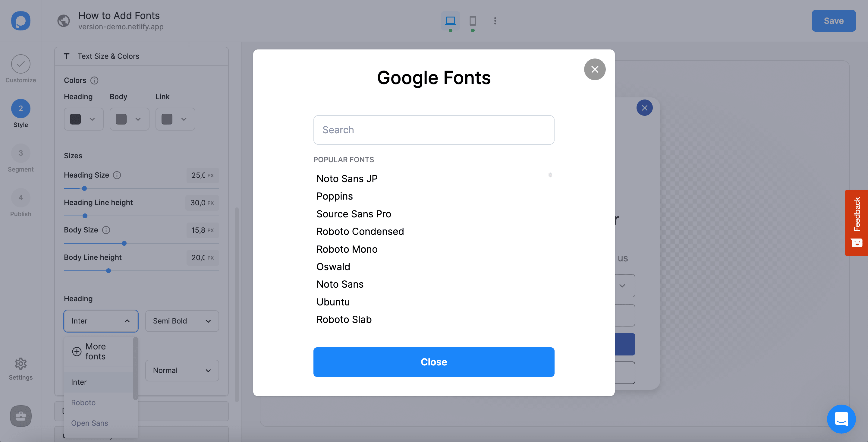Expand the Heading font weight dropdown
The image size is (868, 442).
tap(181, 321)
